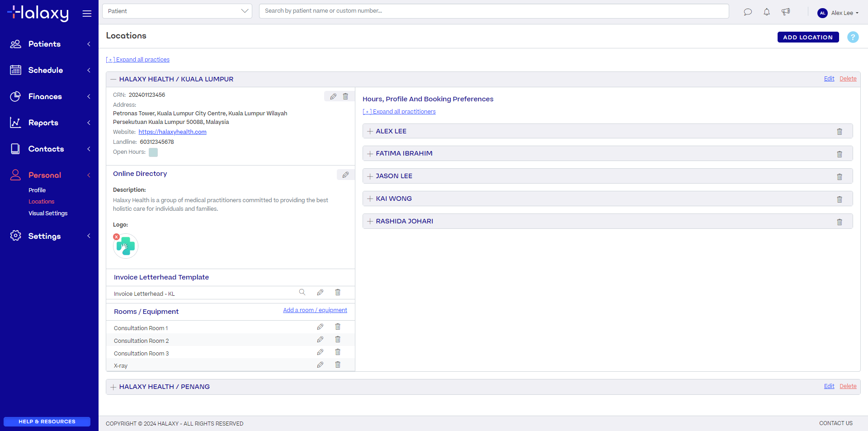Expand Halaxy Health / Penang practice
This screenshot has width=868, height=431.
113,387
